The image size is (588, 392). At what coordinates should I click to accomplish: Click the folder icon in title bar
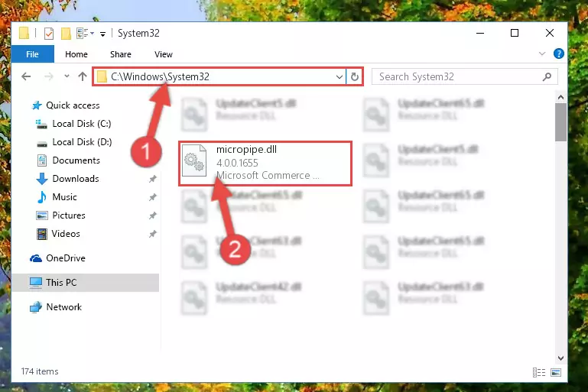[x=24, y=34]
